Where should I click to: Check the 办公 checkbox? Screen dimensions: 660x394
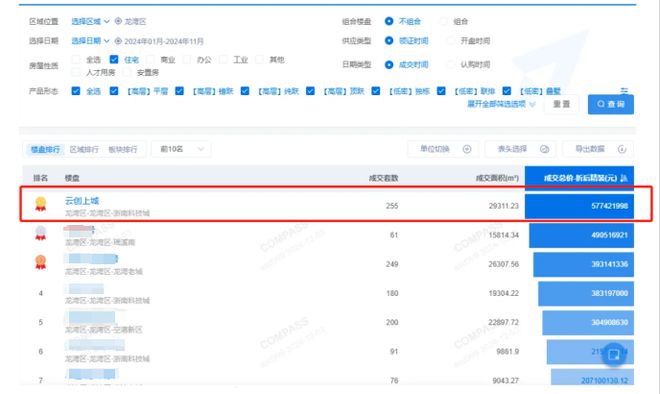tap(187, 60)
